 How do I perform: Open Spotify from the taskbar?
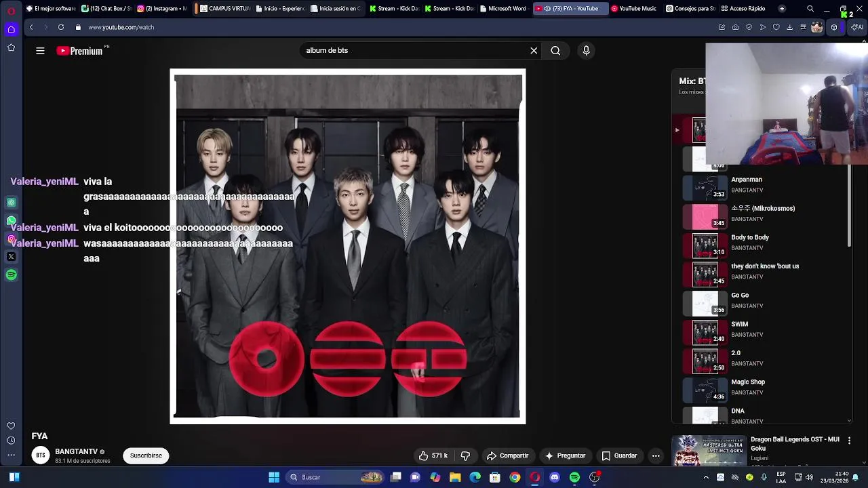574,477
